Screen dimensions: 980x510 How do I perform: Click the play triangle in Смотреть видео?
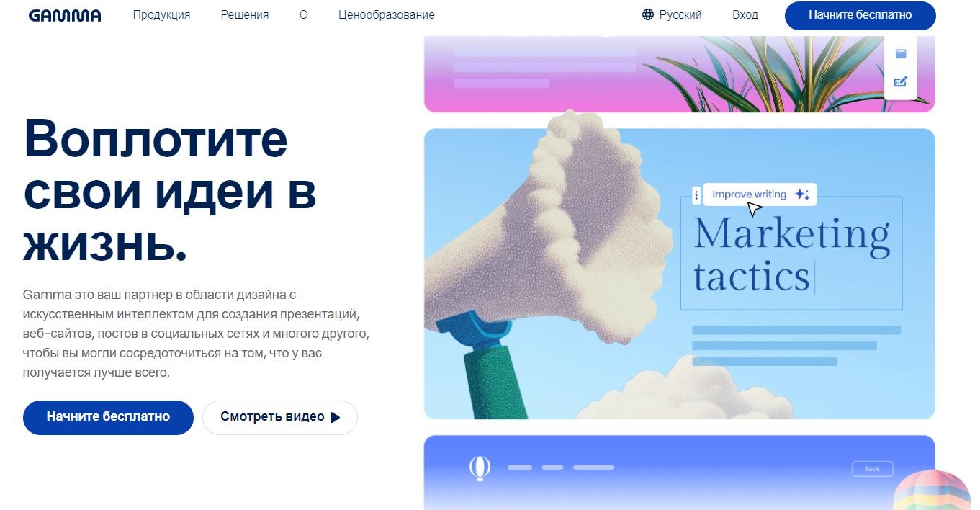point(335,417)
